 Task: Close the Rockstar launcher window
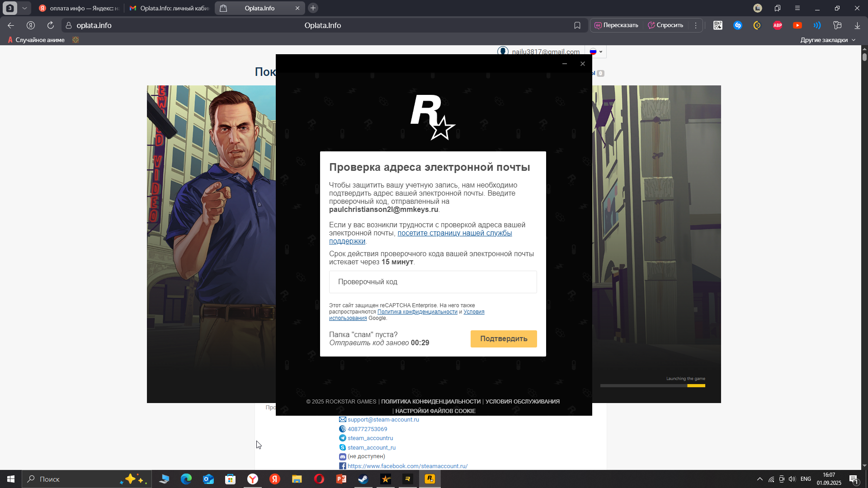[x=583, y=64]
